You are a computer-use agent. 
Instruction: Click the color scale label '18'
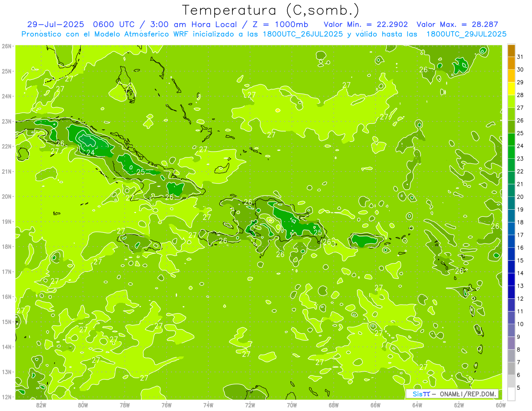520,222
